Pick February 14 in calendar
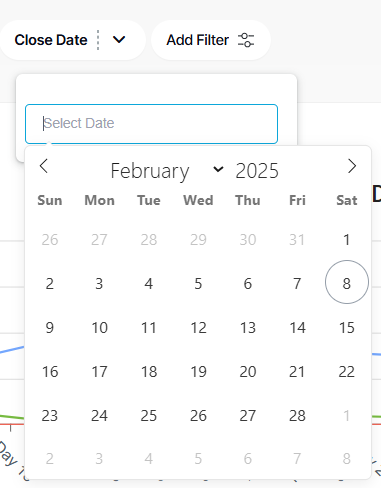The image size is (381, 488). point(297,327)
